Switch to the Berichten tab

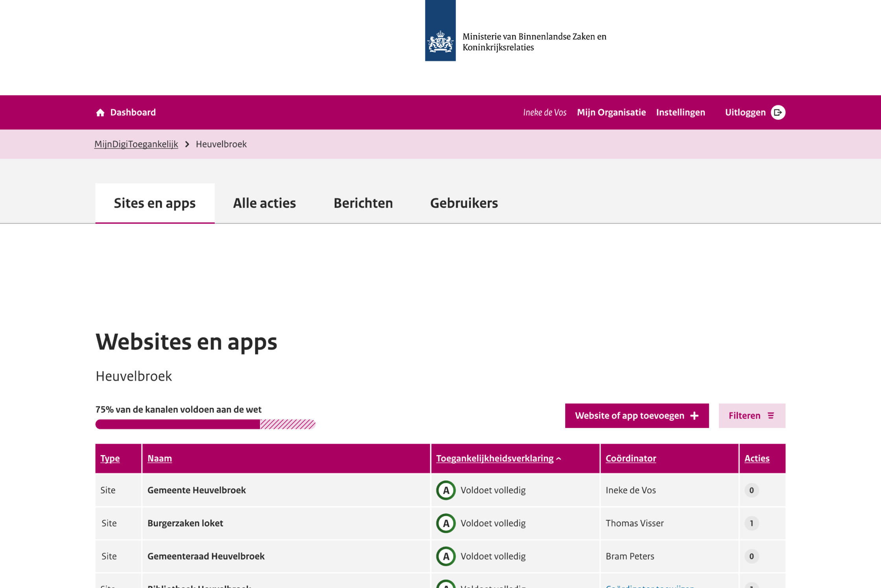[x=363, y=203]
